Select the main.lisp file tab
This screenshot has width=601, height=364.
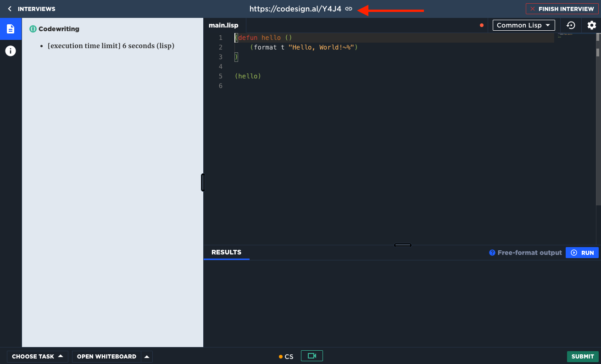tap(223, 25)
